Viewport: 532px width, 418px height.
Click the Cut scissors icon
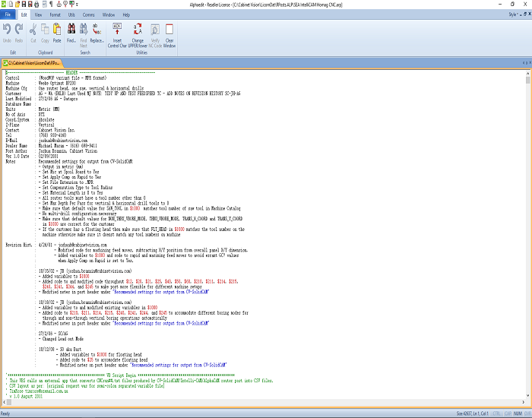pos(33,33)
